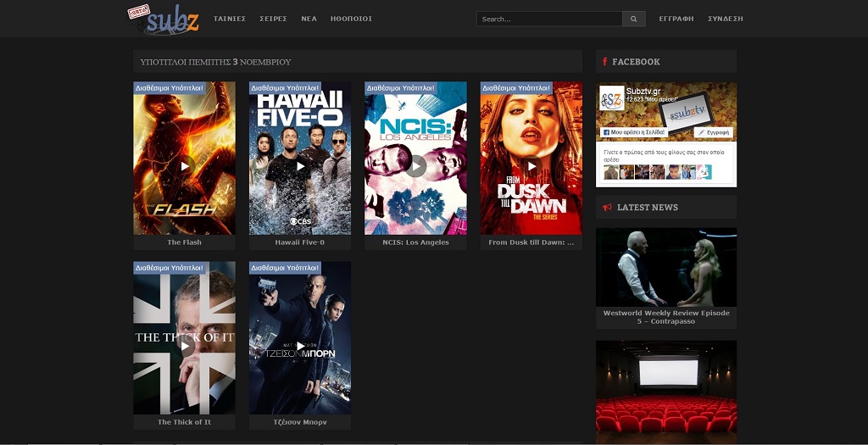868x445 pixels.
Task: Open the cinema hall news thumbnail
Action: pos(666,392)
